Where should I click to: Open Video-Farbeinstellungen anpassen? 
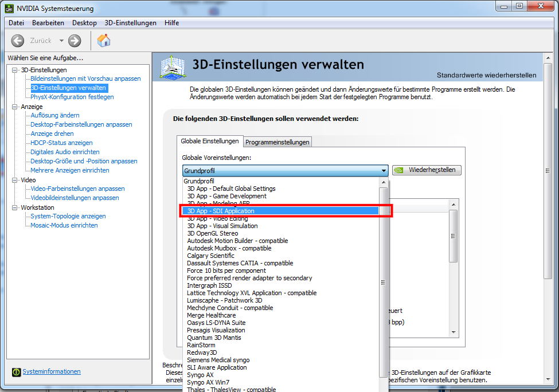tap(78, 189)
